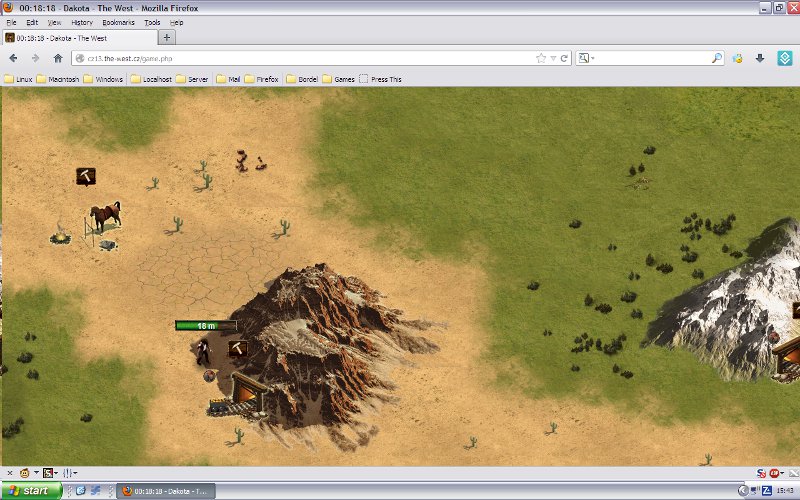Click the horse at the campsite
This screenshot has height=500, width=800.
click(x=106, y=215)
